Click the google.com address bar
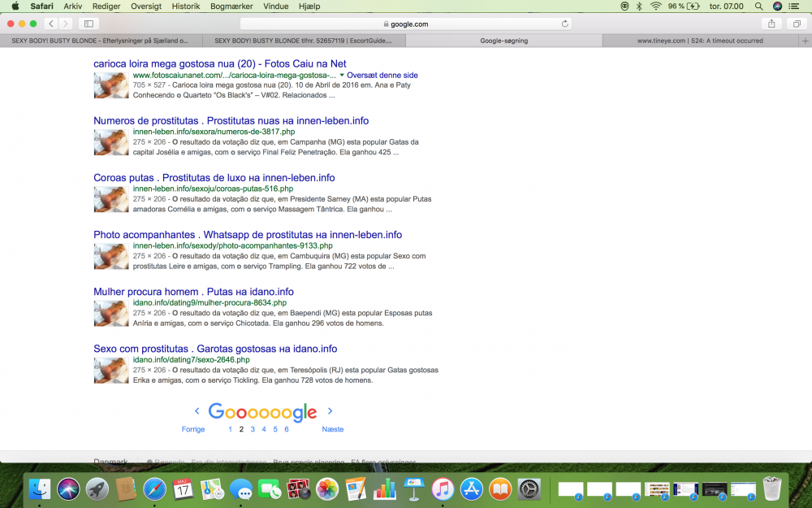The width and height of the screenshot is (812, 508). tap(405, 24)
